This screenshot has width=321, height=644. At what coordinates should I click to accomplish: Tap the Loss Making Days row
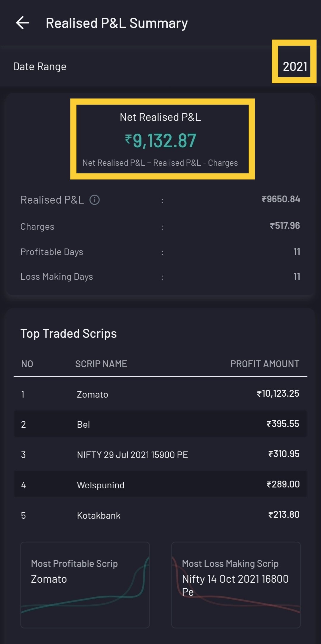coord(160,277)
